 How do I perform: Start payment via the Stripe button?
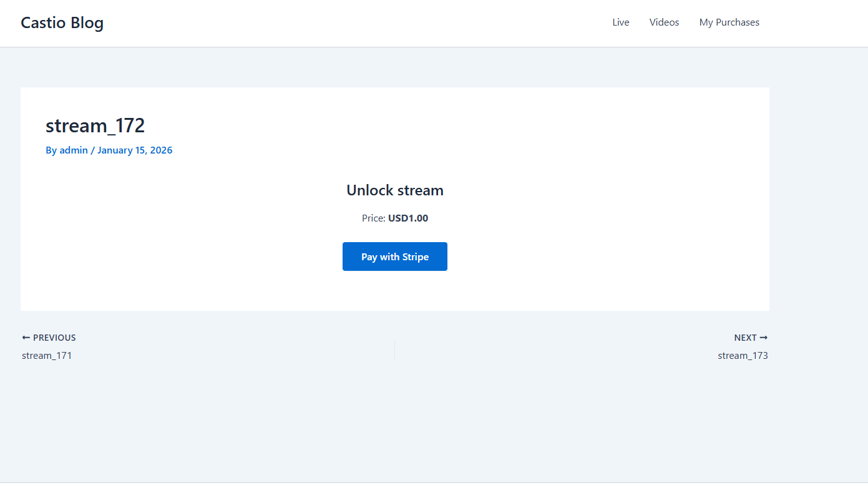pyautogui.click(x=394, y=256)
